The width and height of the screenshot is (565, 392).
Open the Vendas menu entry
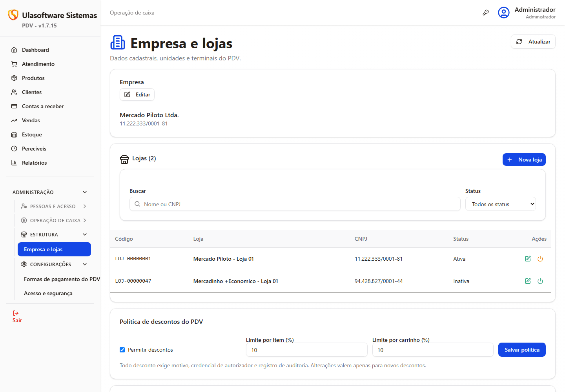[31, 120]
